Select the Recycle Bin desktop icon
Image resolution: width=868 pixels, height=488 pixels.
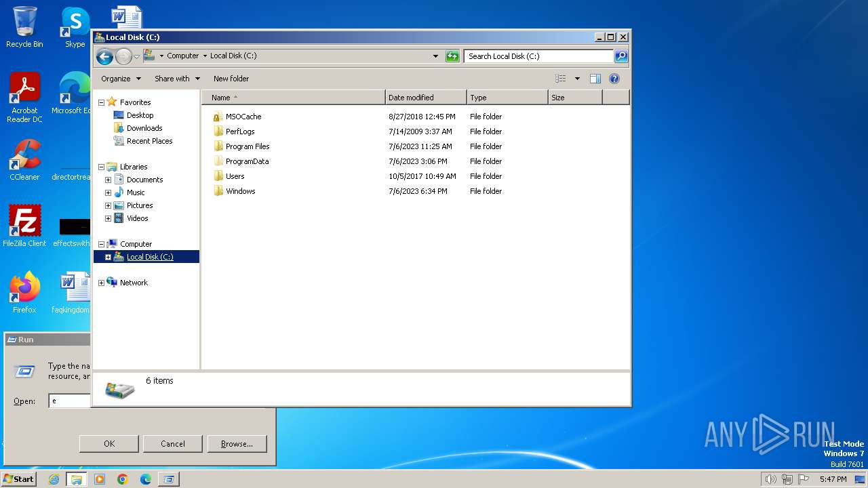point(24,27)
